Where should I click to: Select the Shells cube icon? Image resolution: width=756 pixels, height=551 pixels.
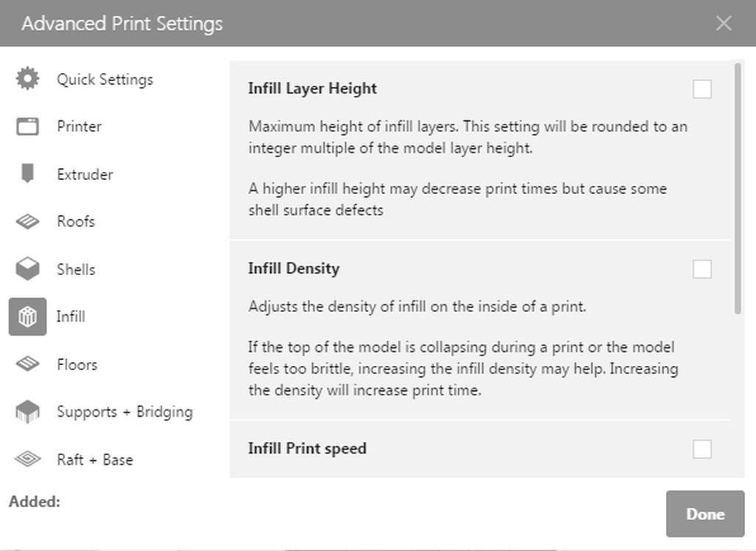[27, 269]
